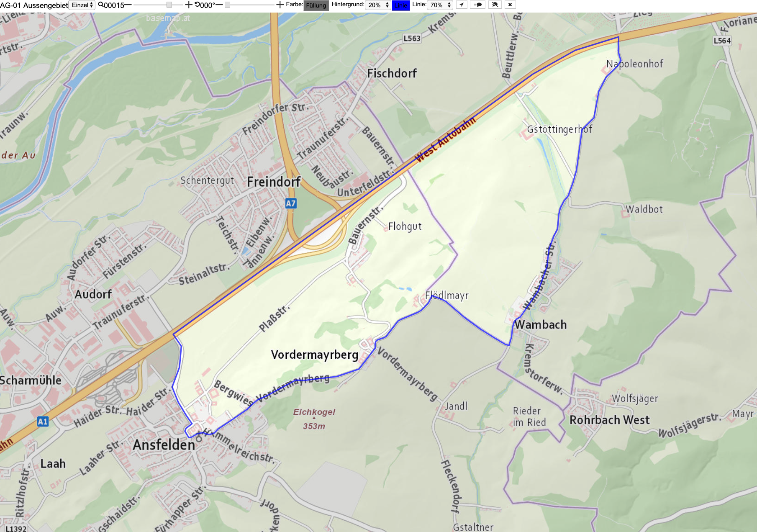Click the zoom slider handle
The height and width of the screenshot is (532, 757).
[x=169, y=5]
